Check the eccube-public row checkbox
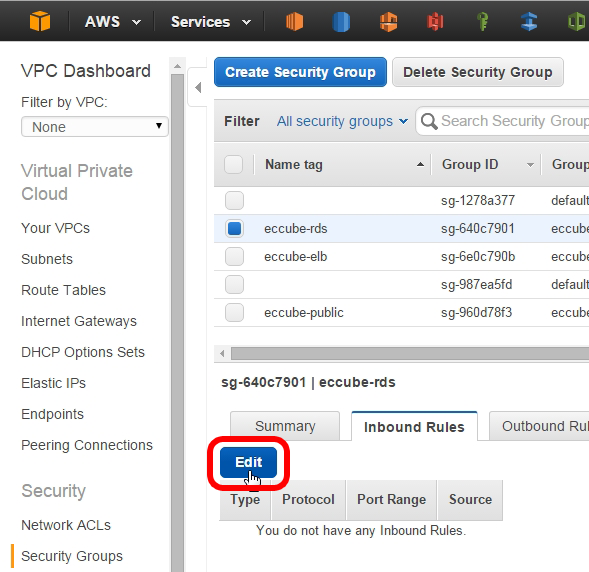Screen dimensions: 589x572 tap(234, 312)
